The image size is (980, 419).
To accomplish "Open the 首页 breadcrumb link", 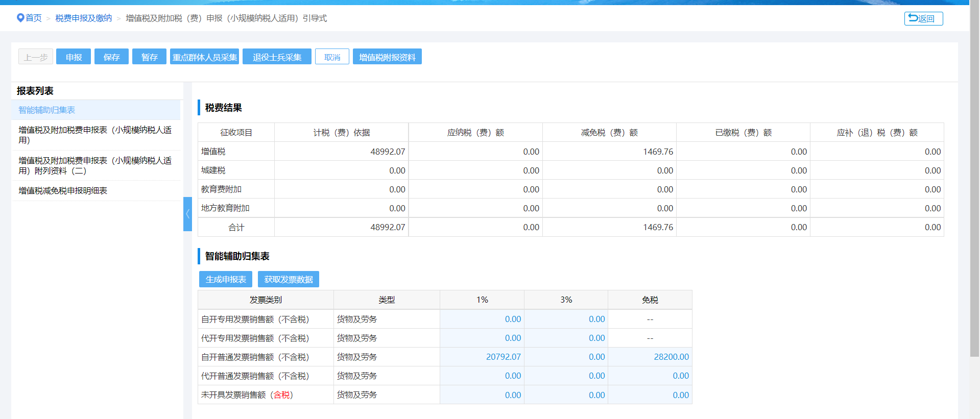I will pyautogui.click(x=34, y=18).
